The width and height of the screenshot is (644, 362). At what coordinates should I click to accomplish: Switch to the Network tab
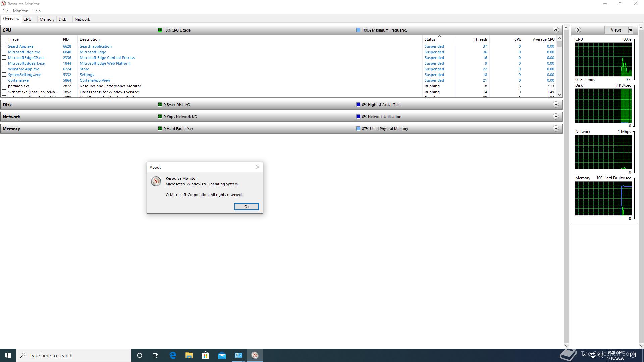coord(82,19)
